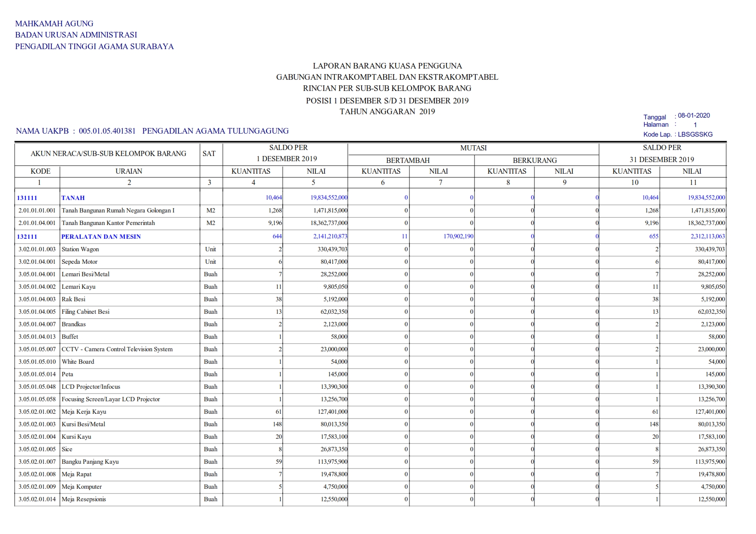
Task: Click PENGADILAN AGAMA TULUNGAGUNG unit name
Action: click(x=216, y=131)
